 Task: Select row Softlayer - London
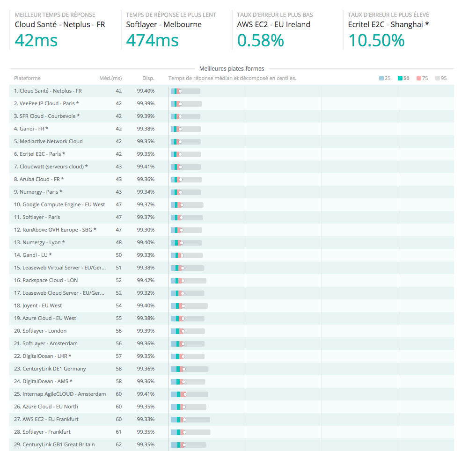click(232, 331)
